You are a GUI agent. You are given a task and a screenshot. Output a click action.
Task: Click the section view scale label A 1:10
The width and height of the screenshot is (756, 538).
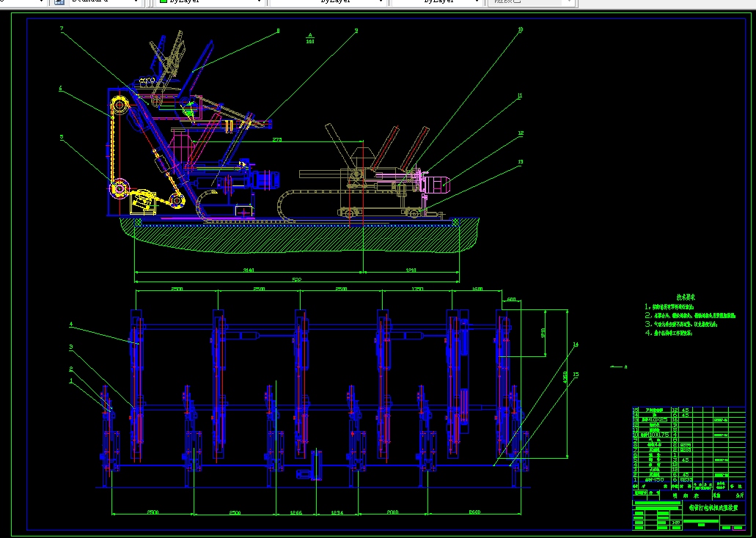310,38
